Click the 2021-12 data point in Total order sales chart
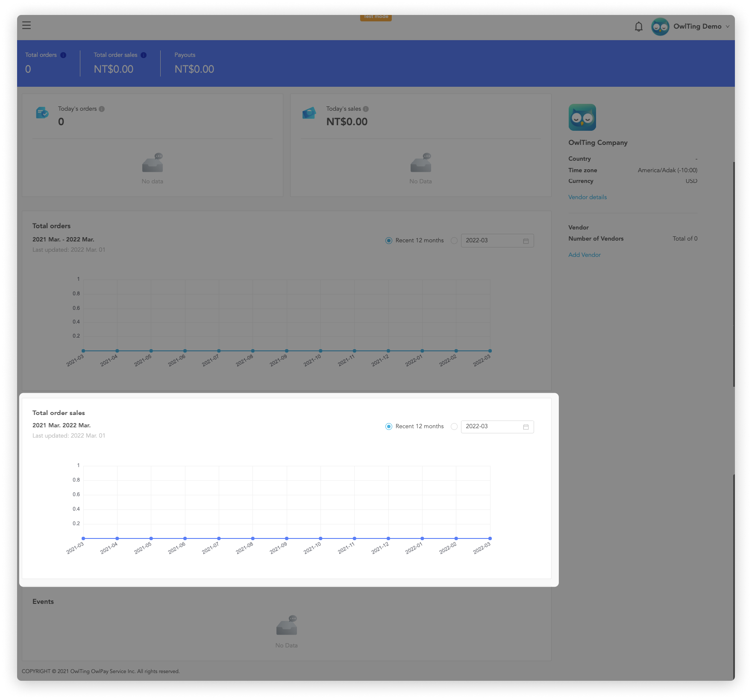Image resolution: width=752 pixels, height=700 pixels. [388, 538]
